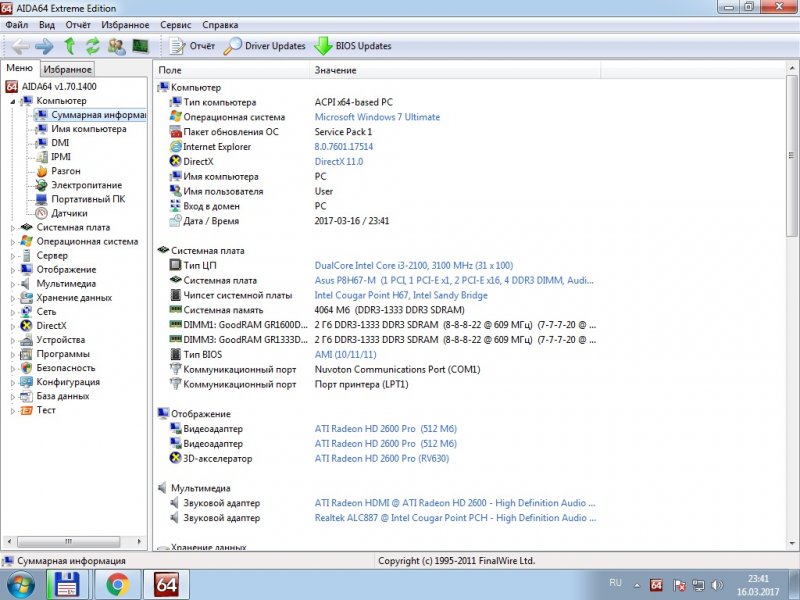The height and width of the screenshot is (600, 800).
Task: Click the Microsoft Windows 7 Ultimate link
Action: [x=377, y=117]
